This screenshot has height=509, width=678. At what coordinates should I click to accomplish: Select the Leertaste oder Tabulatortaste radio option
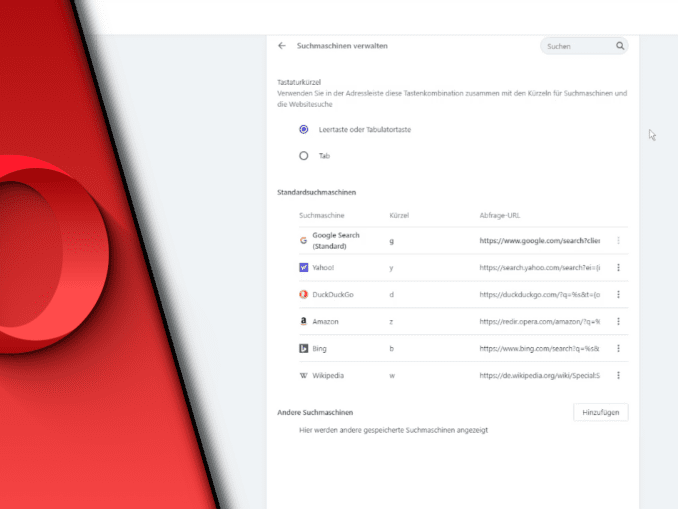304,129
